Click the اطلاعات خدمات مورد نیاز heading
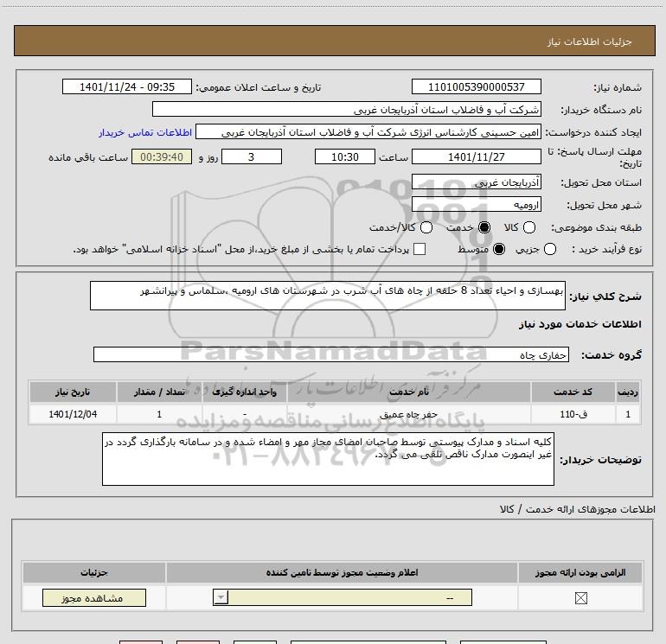The height and width of the screenshot is (644, 666). 580,324
